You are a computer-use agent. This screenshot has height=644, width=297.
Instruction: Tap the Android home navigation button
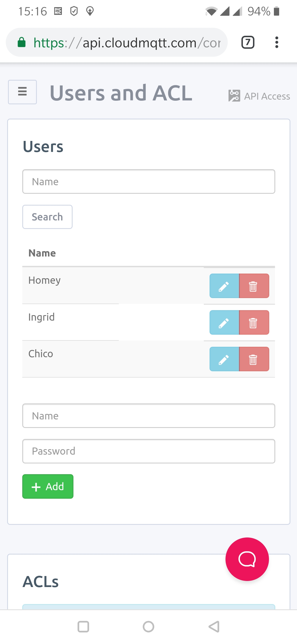pos(148,627)
